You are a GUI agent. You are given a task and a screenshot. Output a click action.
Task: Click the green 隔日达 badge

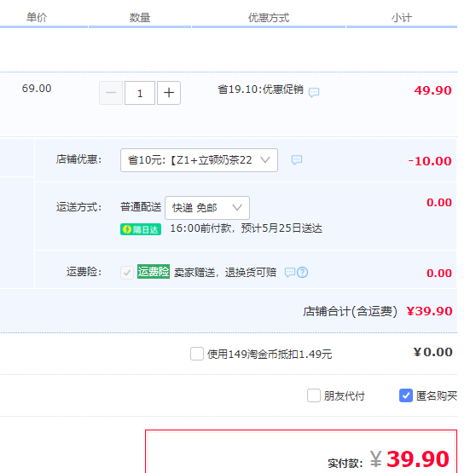[x=141, y=229]
